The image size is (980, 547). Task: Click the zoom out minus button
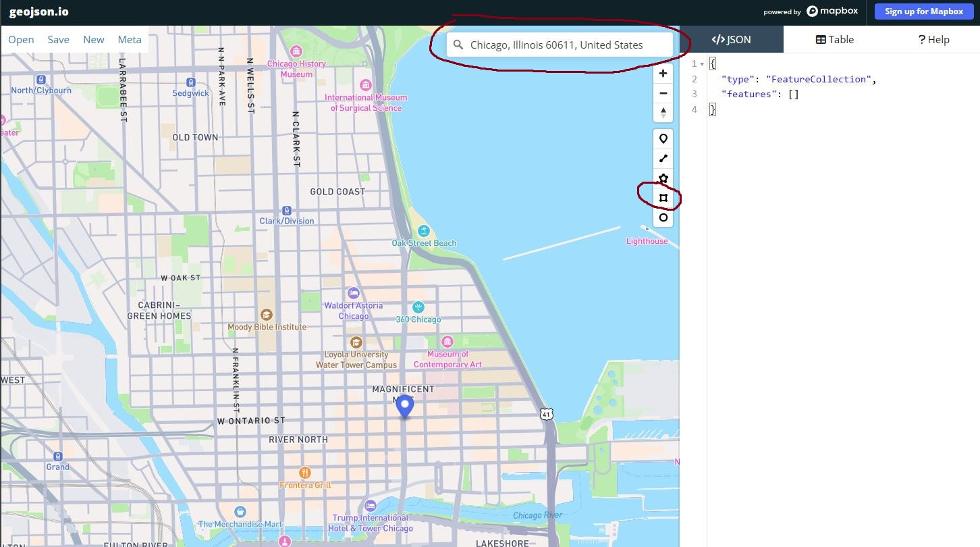tap(663, 93)
